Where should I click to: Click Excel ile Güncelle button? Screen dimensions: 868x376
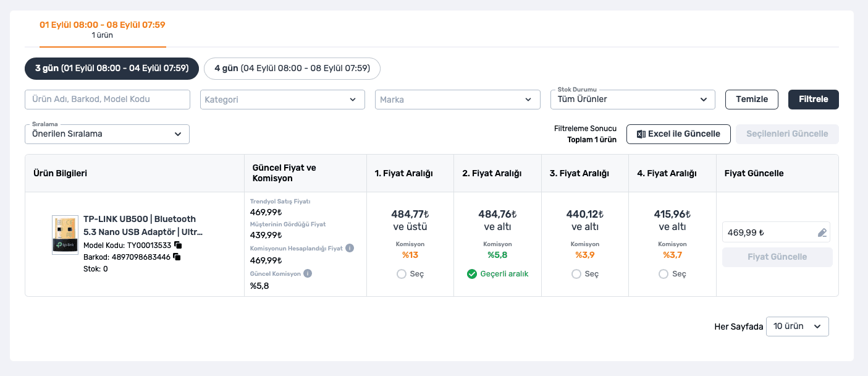coord(678,134)
